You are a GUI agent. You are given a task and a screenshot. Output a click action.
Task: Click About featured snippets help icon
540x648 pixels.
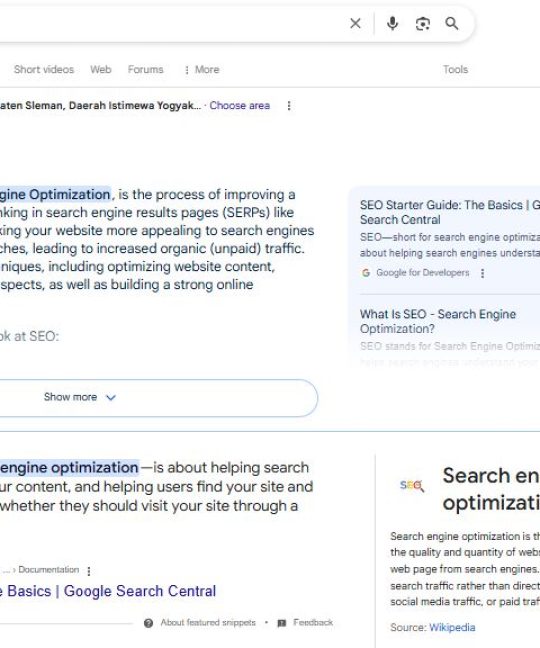coord(148,623)
